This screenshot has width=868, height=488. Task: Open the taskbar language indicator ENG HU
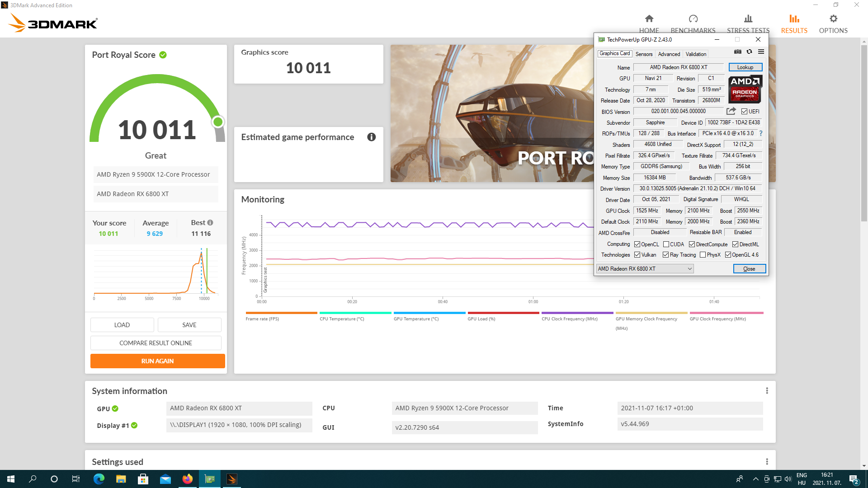pos(802,479)
